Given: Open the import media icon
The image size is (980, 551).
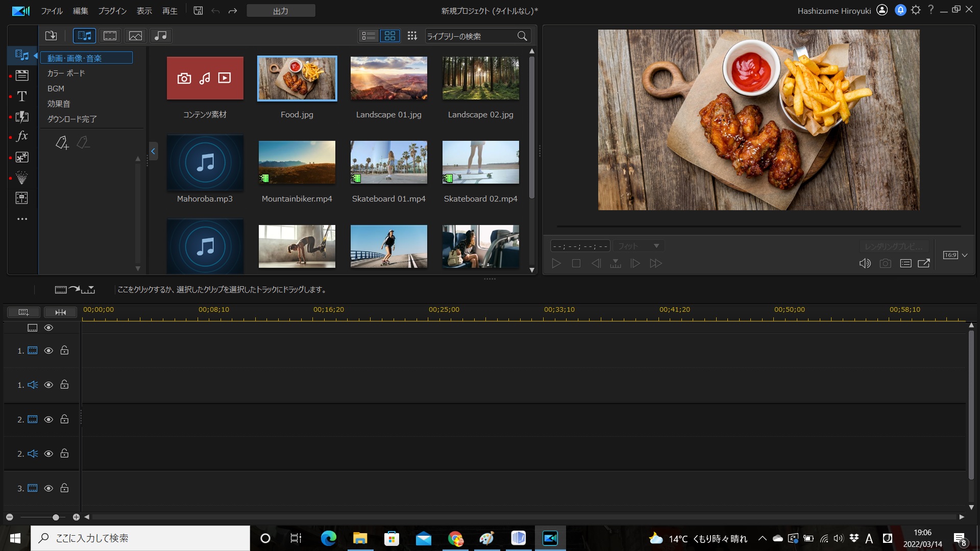Looking at the screenshot, I should [x=51, y=36].
